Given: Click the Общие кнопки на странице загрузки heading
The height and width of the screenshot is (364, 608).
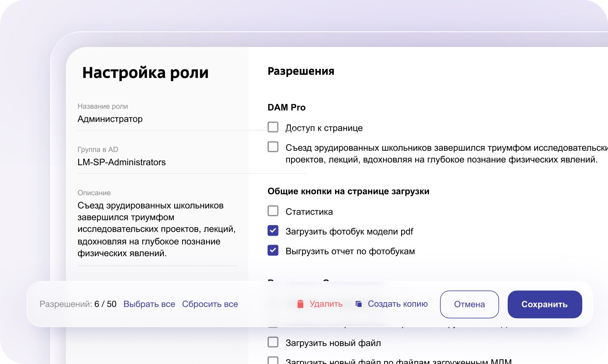Looking at the screenshot, I should click(x=348, y=191).
